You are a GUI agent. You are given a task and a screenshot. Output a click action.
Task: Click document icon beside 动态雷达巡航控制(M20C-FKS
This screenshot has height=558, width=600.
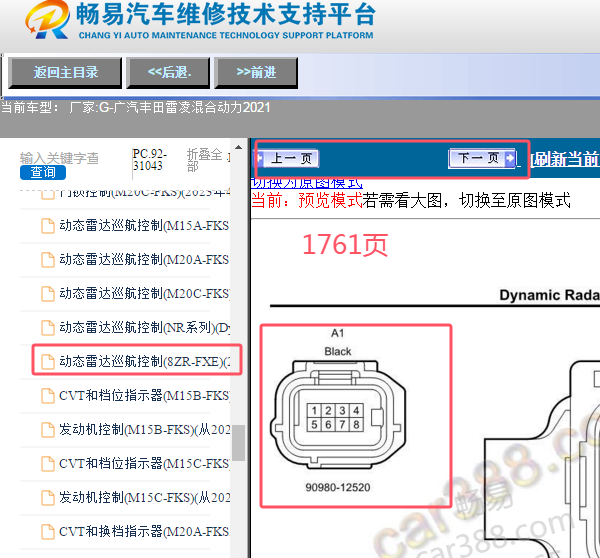(x=48, y=294)
